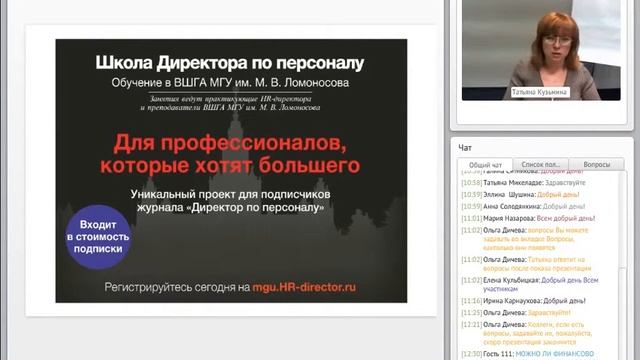Screen dimensions: 640x360
Task: Click the mgu.HR-director.ru link on slide
Action: tap(304, 287)
